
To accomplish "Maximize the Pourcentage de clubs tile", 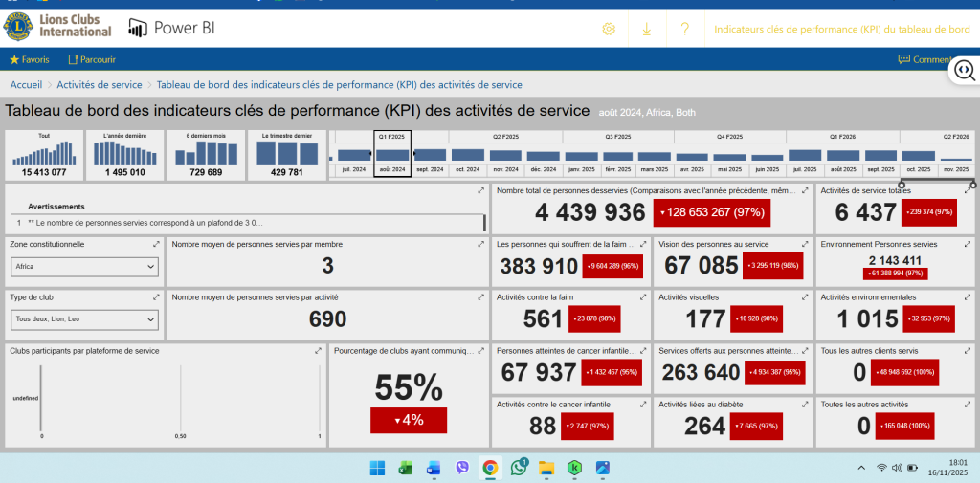I will click(481, 351).
